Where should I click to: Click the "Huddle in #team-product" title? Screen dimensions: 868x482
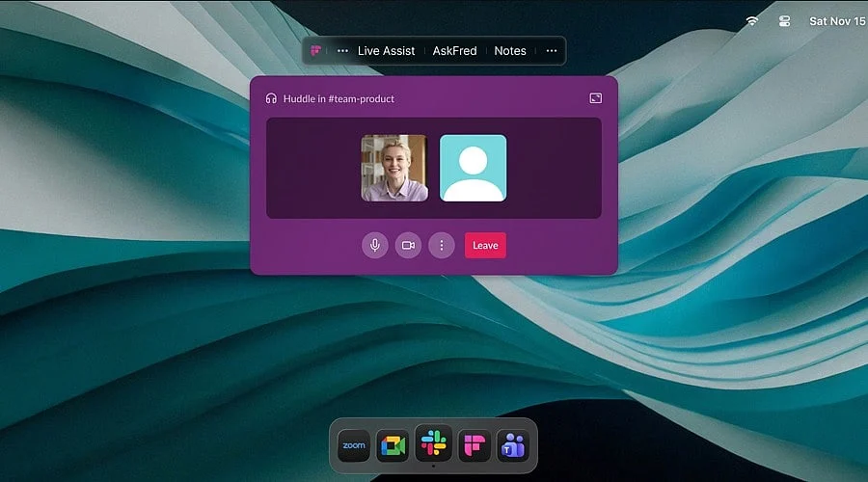(339, 98)
